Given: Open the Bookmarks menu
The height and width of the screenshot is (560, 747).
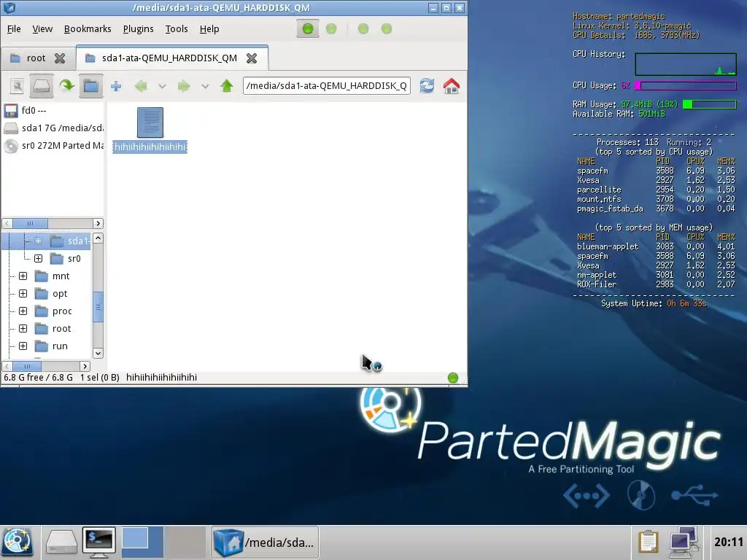Looking at the screenshot, I should [88, 29].
